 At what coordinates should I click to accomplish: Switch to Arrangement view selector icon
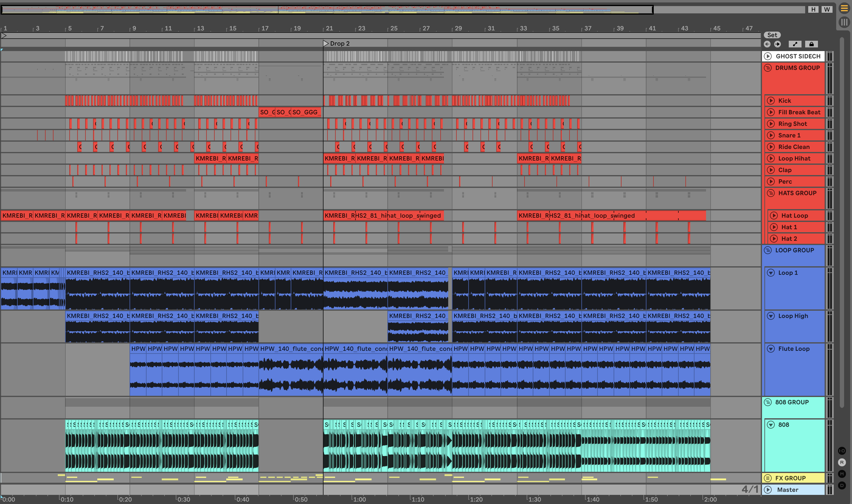(844, 8)
